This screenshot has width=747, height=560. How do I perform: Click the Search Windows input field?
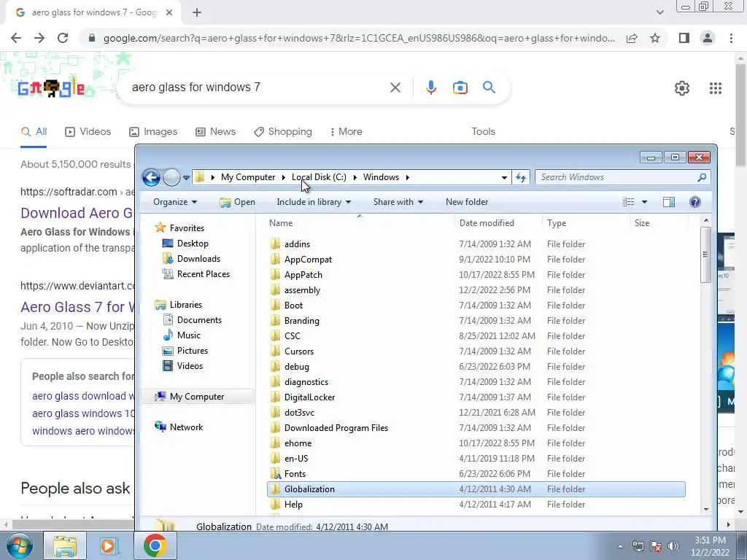[617, 177]
